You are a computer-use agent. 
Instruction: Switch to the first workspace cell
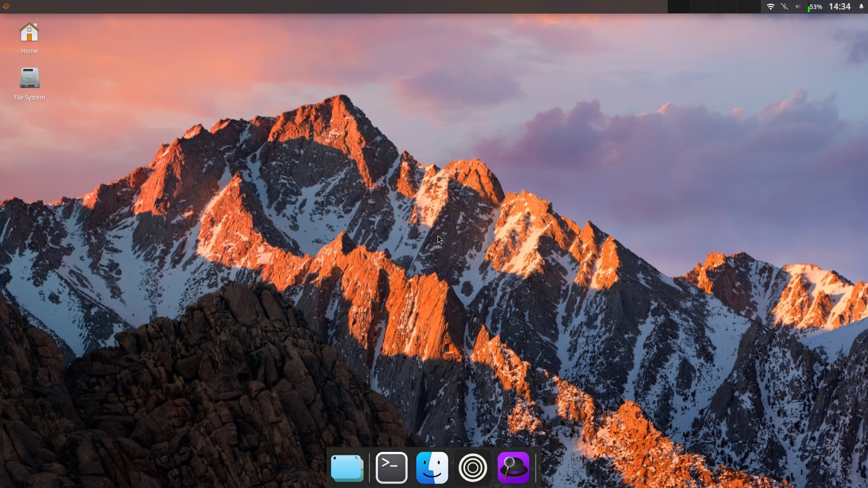(679, 7)
